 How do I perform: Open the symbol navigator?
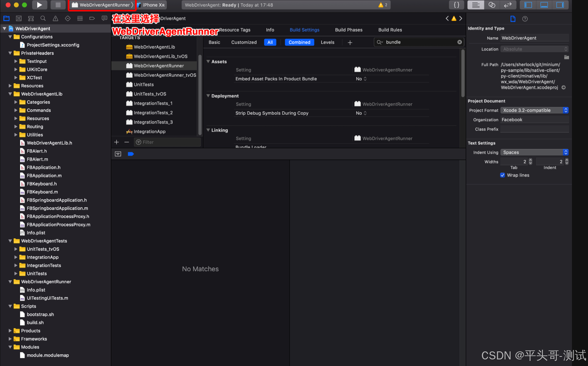(31, 18)
